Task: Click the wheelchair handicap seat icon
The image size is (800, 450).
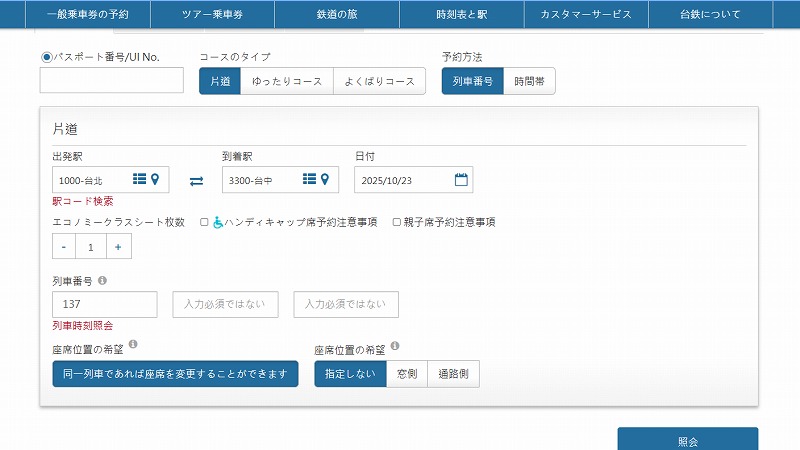Action: coord(218,222)
